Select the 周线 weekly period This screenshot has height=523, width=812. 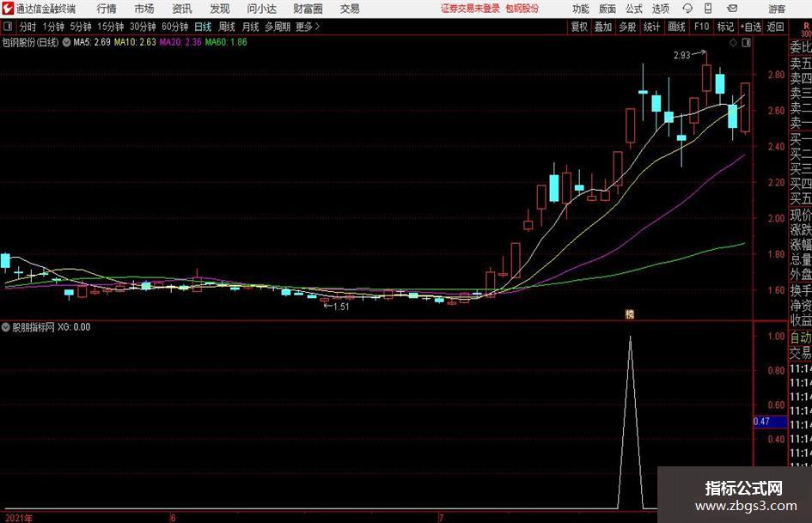point(226,27)
